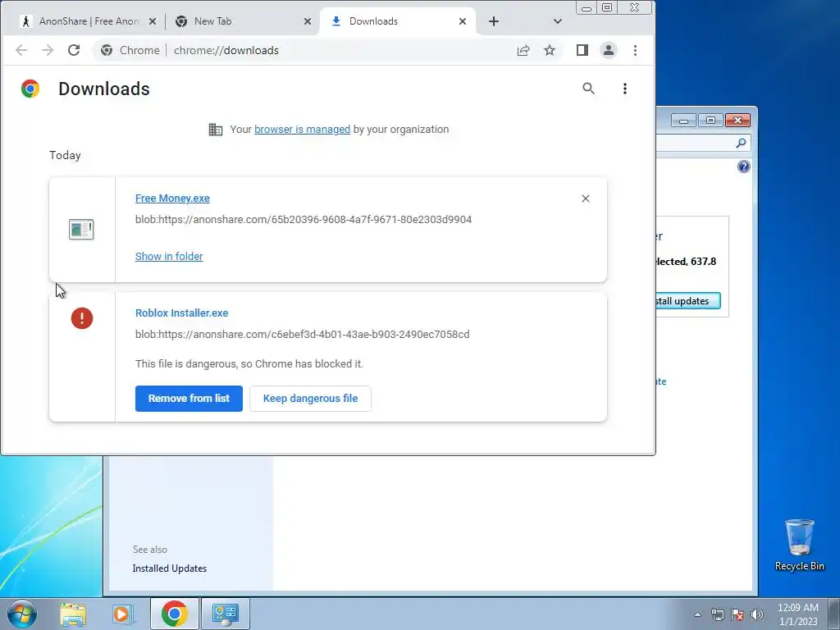Click the network tray icon
840x630 pixels.
[717, 614]
